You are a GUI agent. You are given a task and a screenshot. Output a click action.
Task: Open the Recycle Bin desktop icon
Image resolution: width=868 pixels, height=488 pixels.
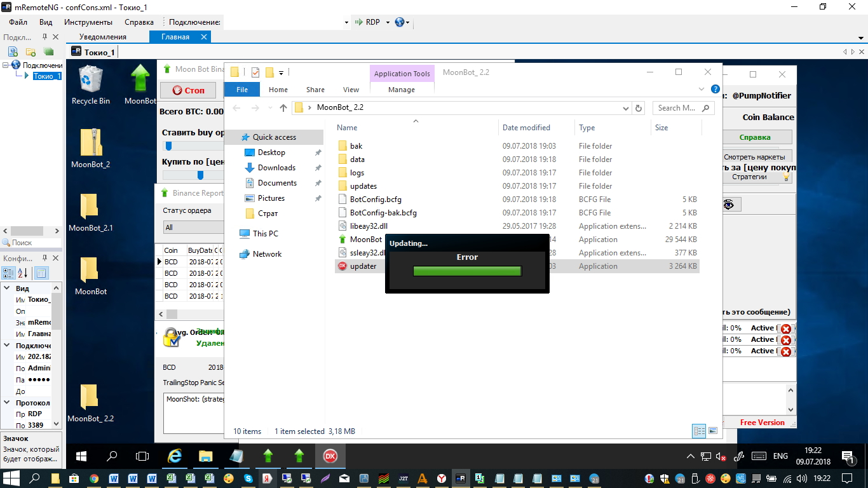[x=91, y=86]
